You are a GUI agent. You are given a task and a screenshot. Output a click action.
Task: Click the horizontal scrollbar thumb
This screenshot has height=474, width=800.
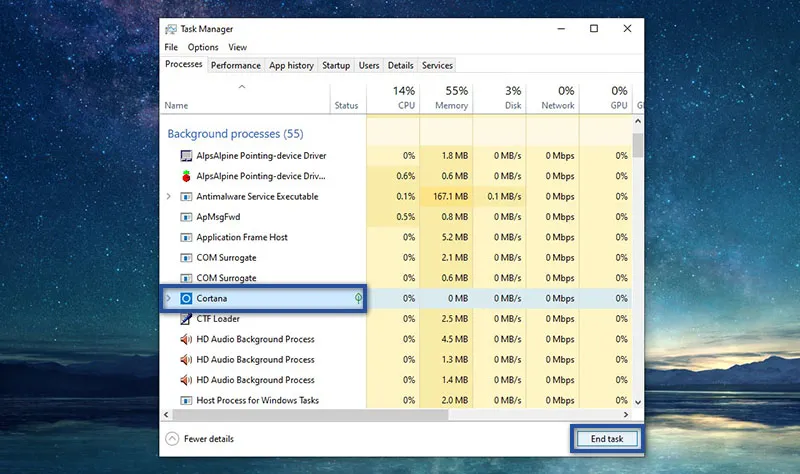[x=310, y=415]
